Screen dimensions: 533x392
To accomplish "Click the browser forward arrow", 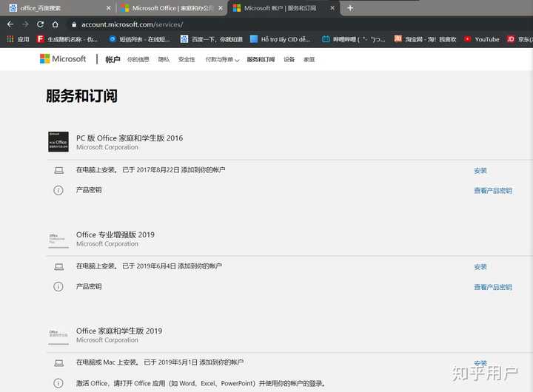I will click(x=25, y=24).
